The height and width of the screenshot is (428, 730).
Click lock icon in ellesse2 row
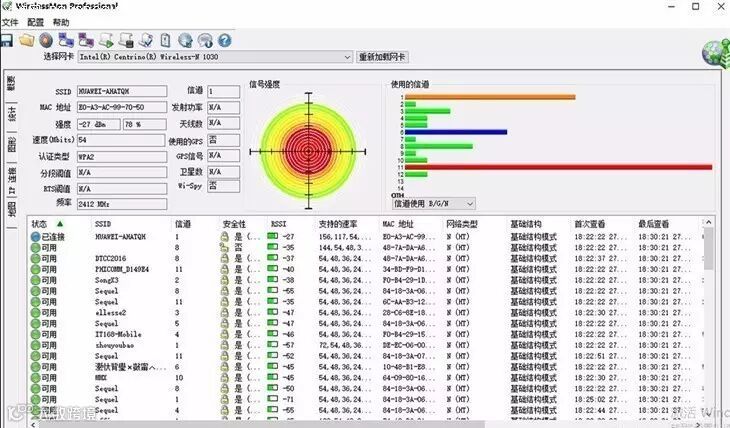[224, 313]
